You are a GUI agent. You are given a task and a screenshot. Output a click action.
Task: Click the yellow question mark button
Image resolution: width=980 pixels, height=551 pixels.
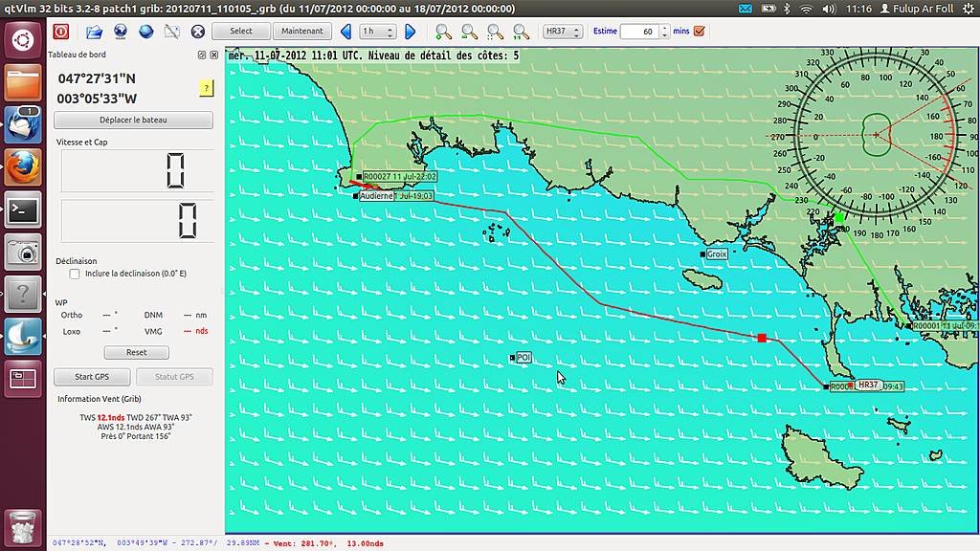[x=207, y=88]
